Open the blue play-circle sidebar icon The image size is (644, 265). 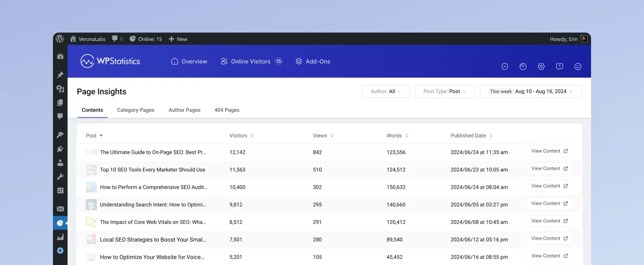click(x=60, y=250)
